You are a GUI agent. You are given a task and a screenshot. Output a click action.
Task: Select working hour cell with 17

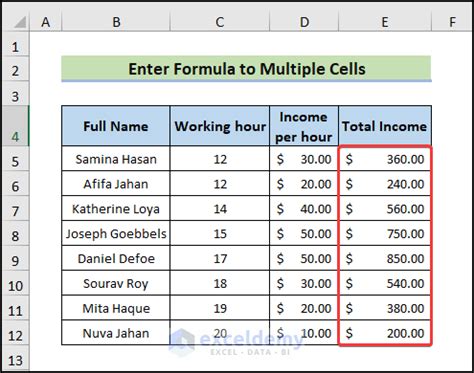coord(220,258)
